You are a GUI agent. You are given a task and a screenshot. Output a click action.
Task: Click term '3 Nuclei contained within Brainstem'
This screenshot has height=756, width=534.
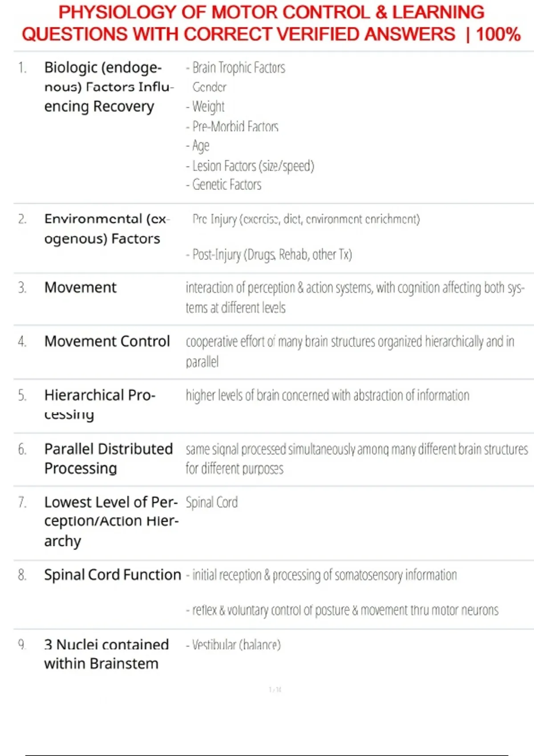tap(106, 654)
